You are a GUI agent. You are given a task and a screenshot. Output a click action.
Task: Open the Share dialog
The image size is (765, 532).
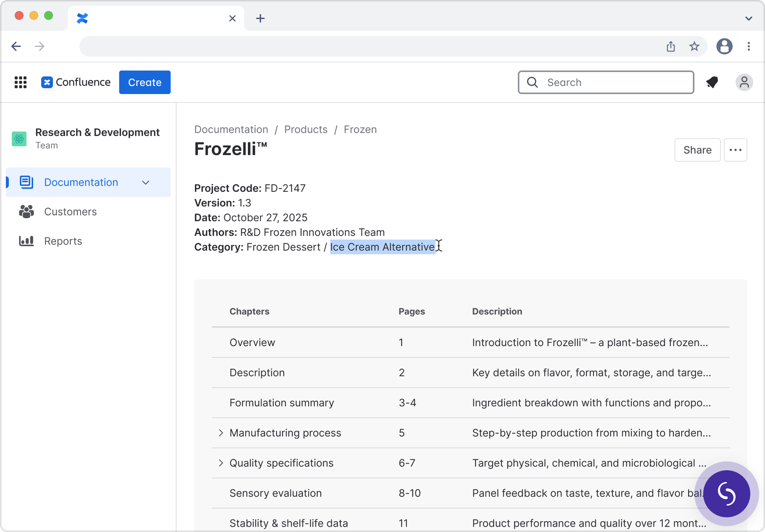tap(697, 150)
